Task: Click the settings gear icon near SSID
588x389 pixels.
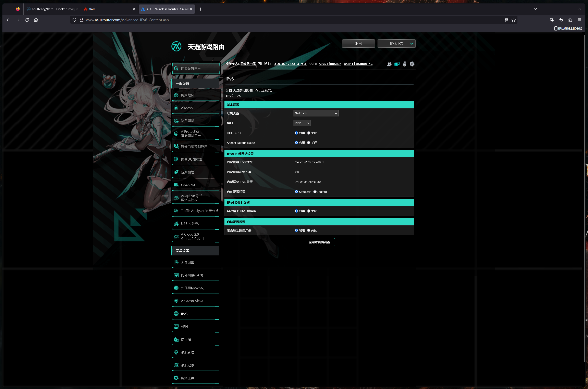Action: point(412,64)
